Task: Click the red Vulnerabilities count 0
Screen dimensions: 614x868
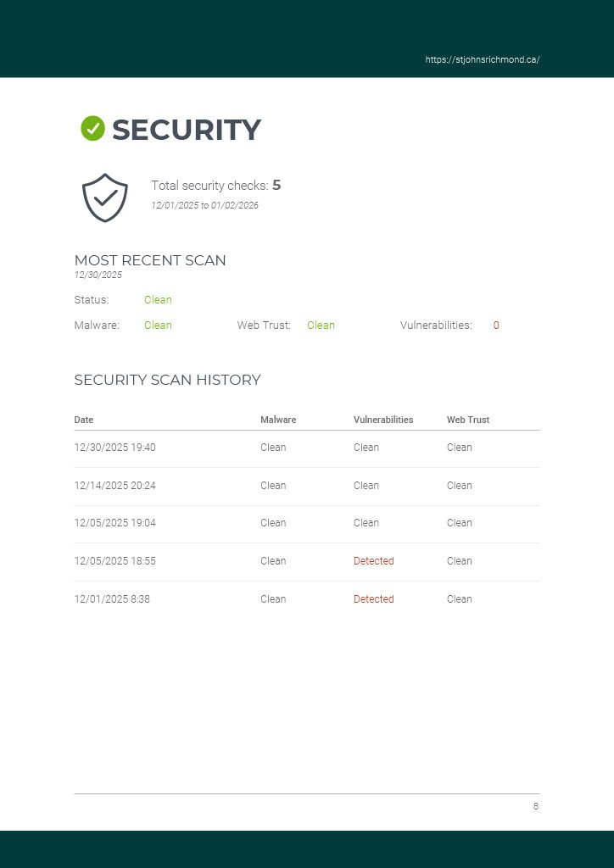Action: point(496,325)
